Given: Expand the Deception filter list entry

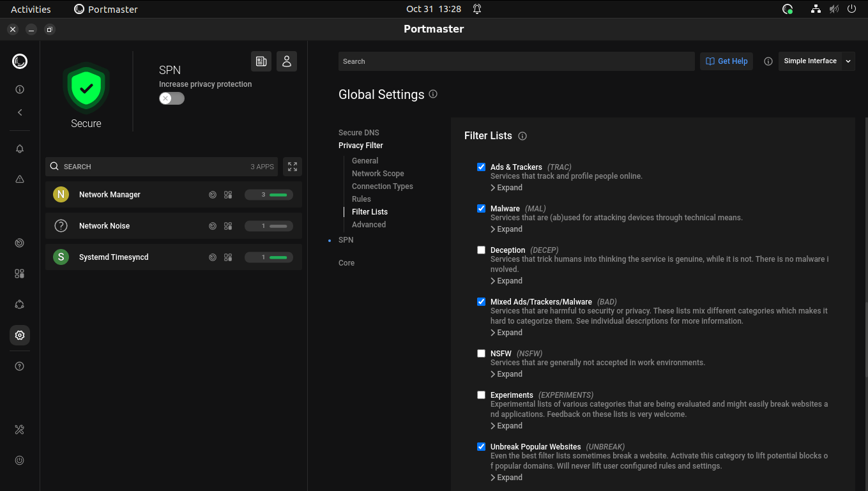Looking at the screenshot, I should pos(506,280).
